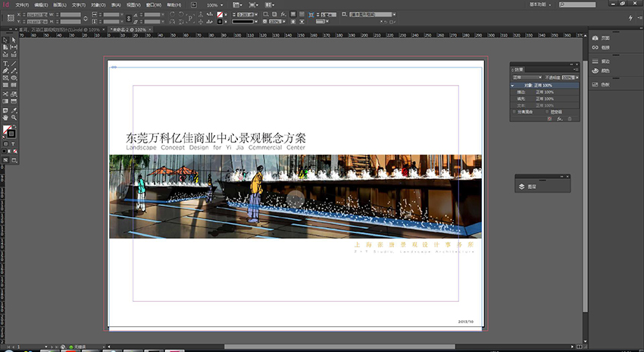
Task: Click control bar fill swatch with red slash
Action: coord(220,15)
